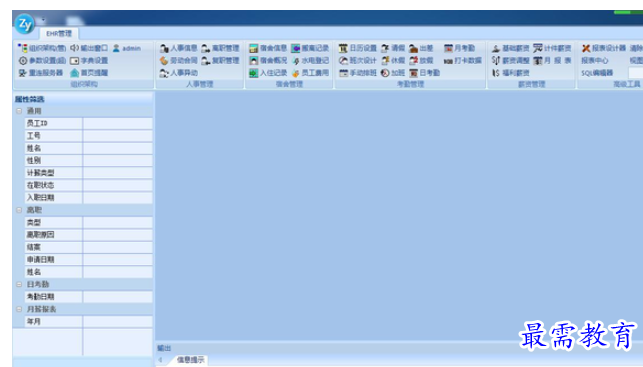Click the 性别 value field
The height and width of the screenshot is (367, 643).
118,160
